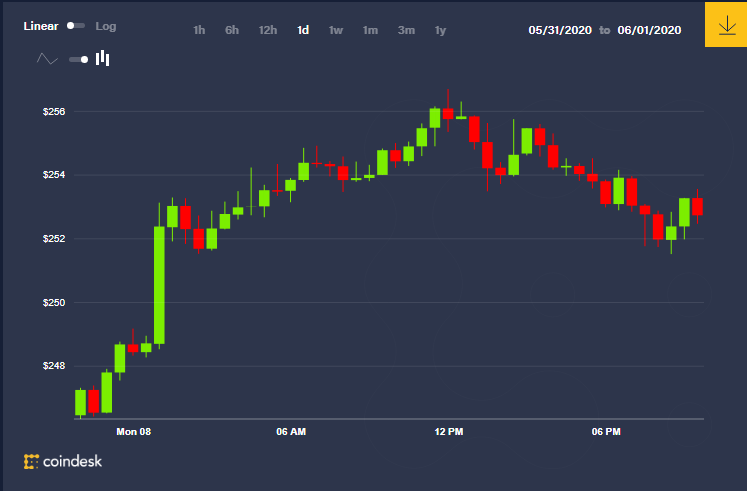Select the Linear scale label

click(41, 26)
